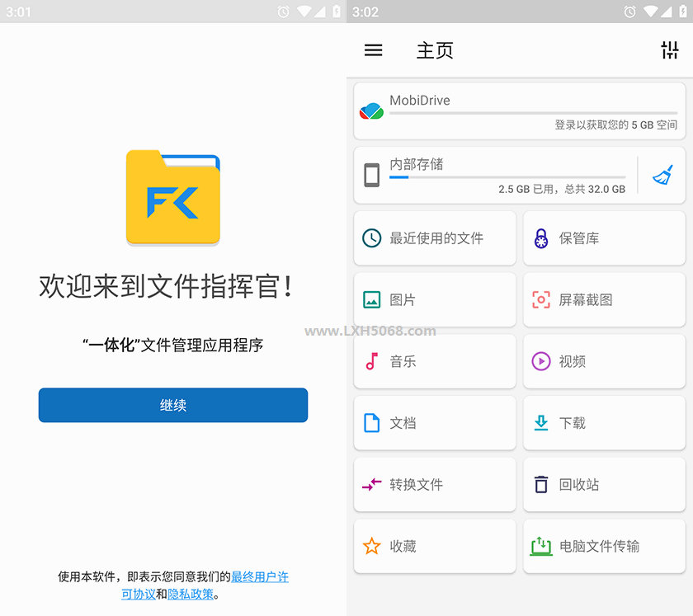The height and width of the screenshot is (616, 693).
Task: Tap the MobiDrive cloud icon
Action: 371,111
